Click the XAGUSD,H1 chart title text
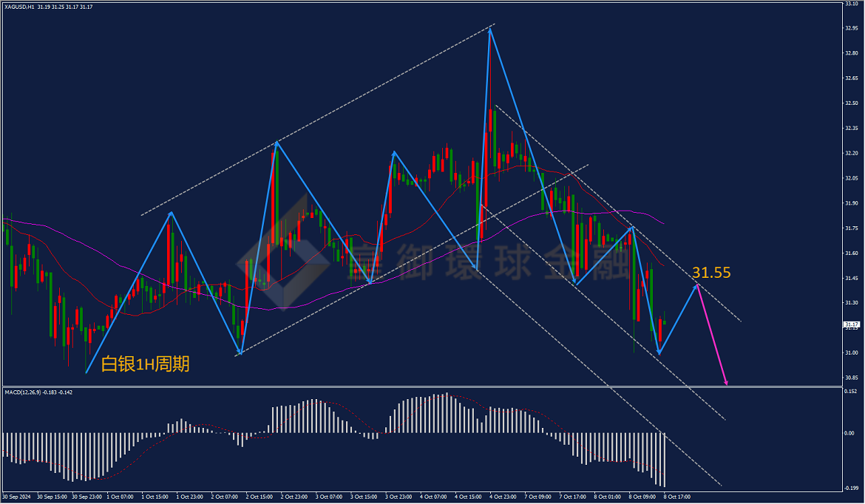 19,7
